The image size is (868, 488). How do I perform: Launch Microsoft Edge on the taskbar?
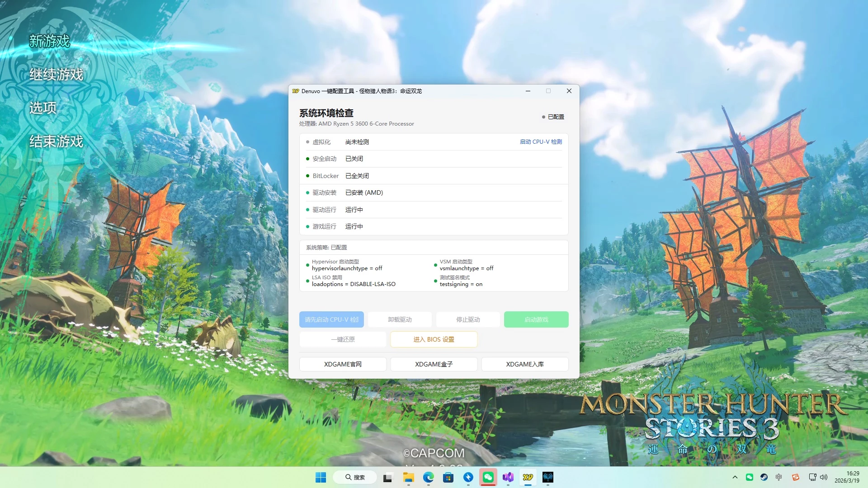click(428, 478)
